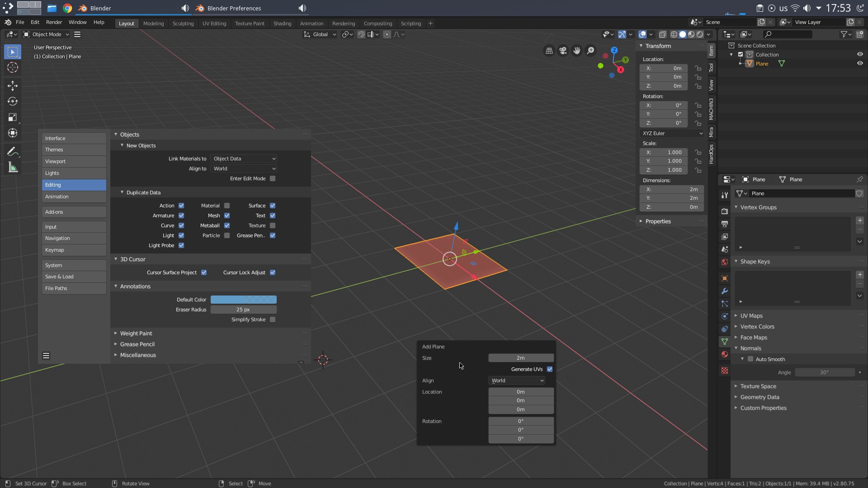Click the zoom view magnifier icon
The height and width of the screenshot is (488, 868).
tap(590, 51)
